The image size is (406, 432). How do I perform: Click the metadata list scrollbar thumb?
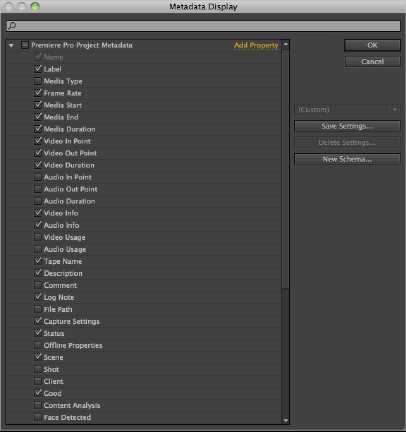pos(285,168)
